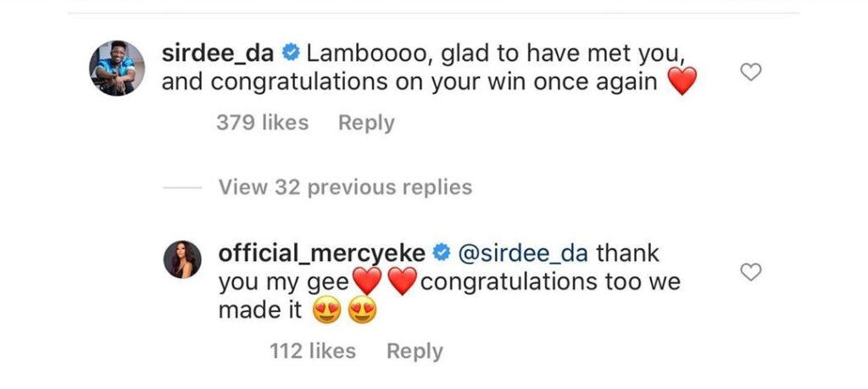View the 379 likes list
868x389 pixels.
(x=263, y=122)
